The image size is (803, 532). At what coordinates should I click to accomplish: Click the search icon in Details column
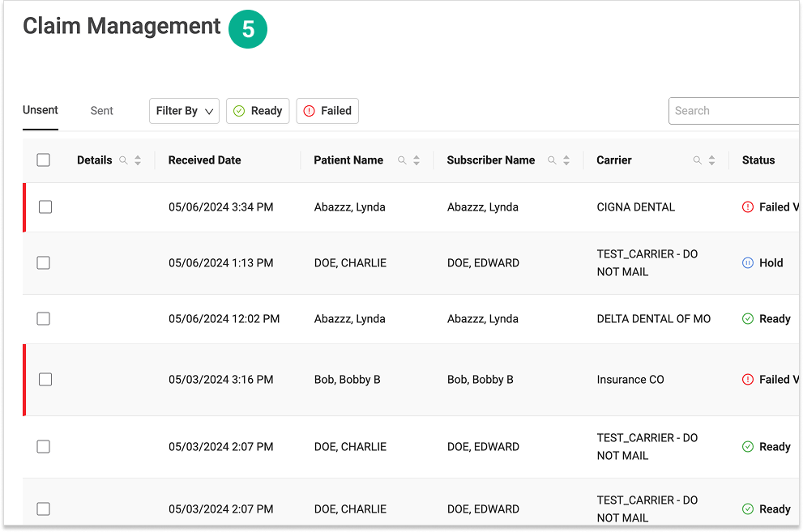[x=124, y=160]
